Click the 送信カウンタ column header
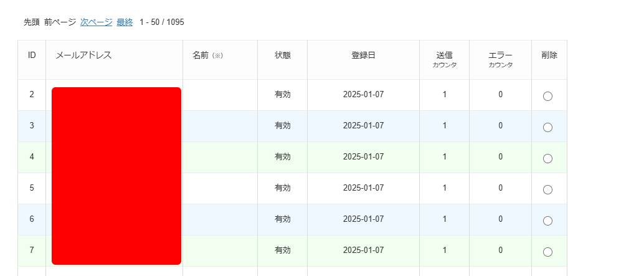 coord(445,59)
